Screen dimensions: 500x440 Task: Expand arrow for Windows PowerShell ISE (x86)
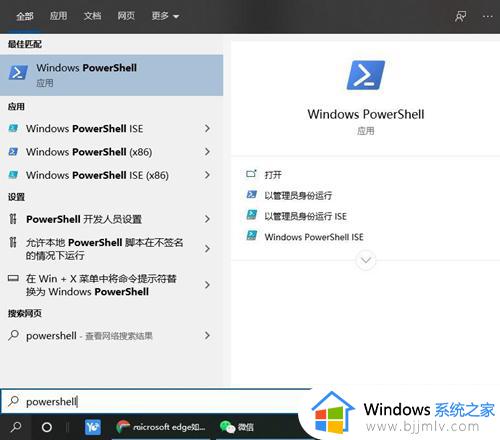[x=207, y=175]
